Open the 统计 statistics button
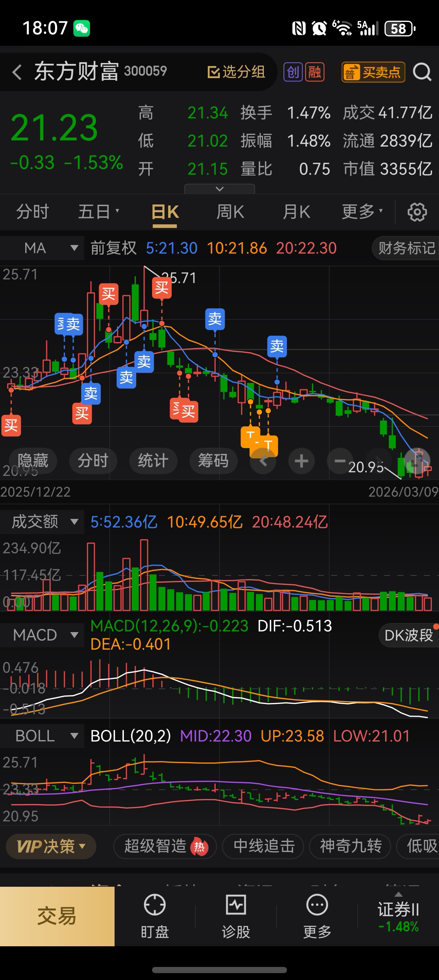Viewport: 439px width, 980px height. coord(153,461)
